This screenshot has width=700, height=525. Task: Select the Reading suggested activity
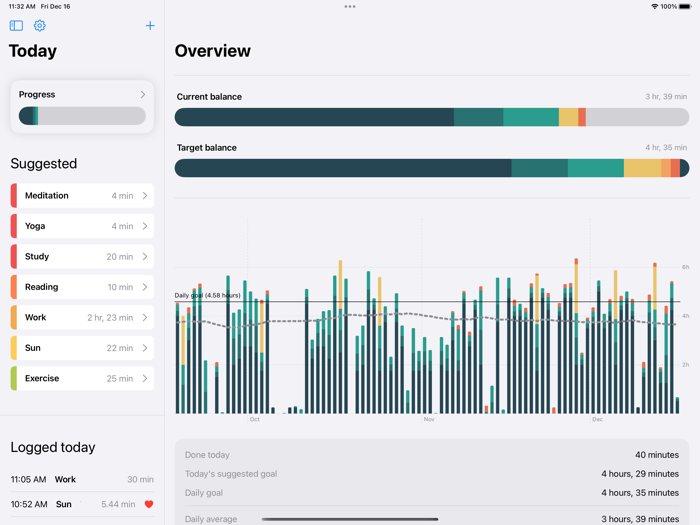click(x=82, y=287)
